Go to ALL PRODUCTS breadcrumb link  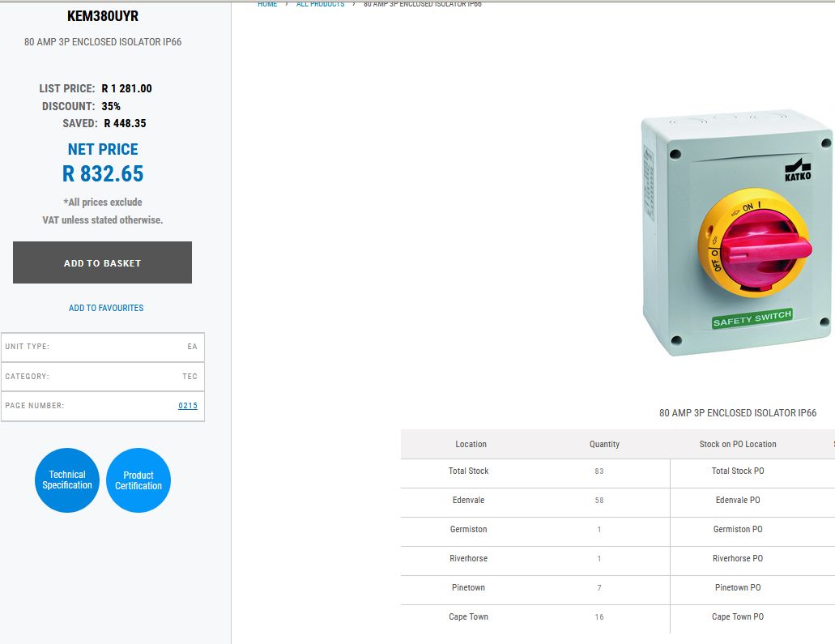click(320, 4)
